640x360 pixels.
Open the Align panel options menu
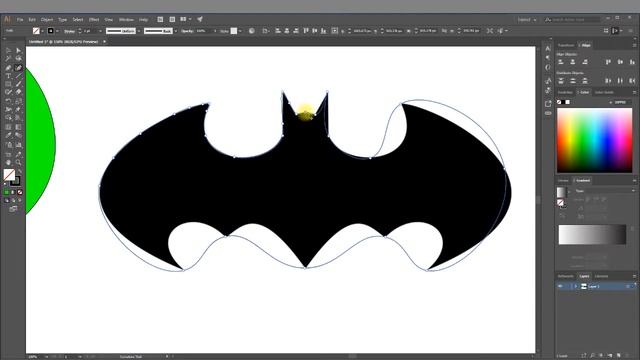[x=634, y=45]
